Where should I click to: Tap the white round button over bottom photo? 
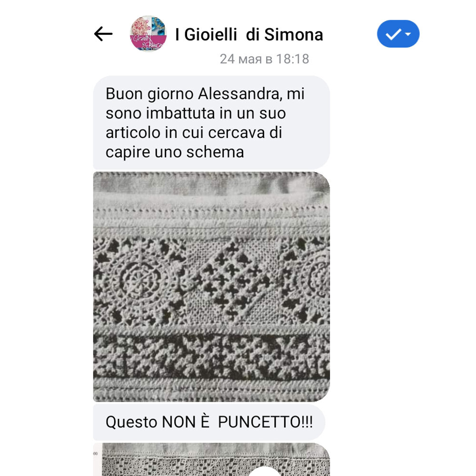pyautogui.click(x=265, y=471)
